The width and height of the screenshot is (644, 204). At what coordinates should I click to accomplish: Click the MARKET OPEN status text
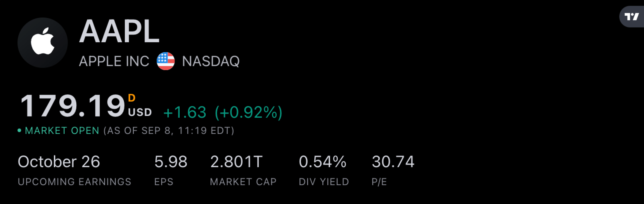[62, 131]
